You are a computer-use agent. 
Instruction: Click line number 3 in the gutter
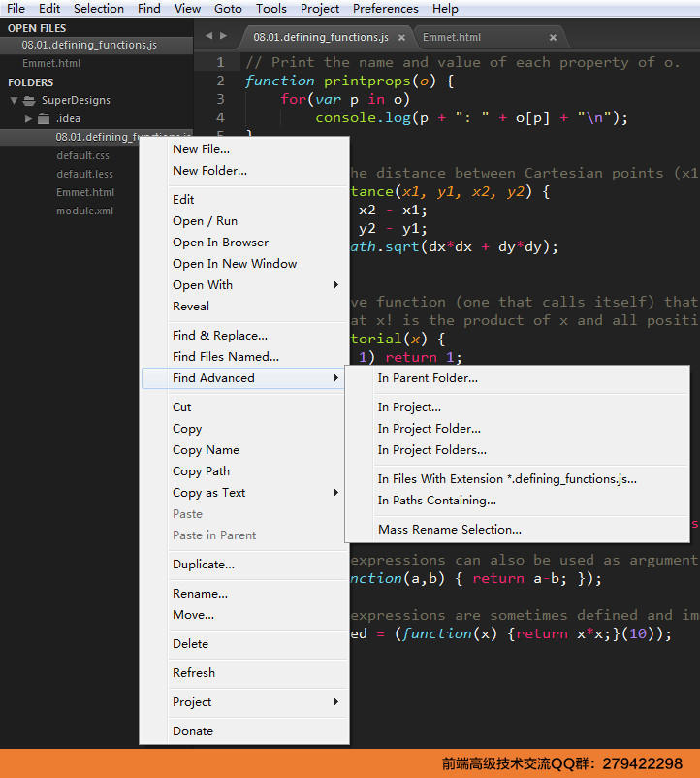click(221, 99)
